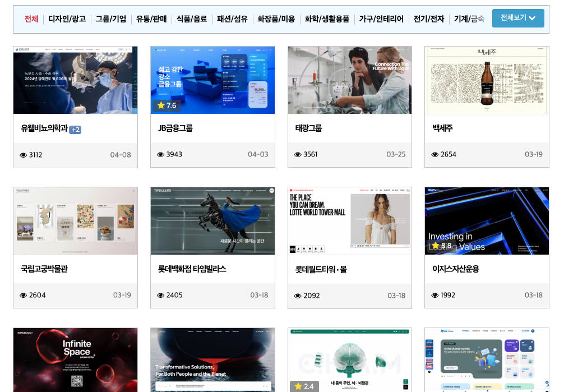The height and width of the screenshot is (392, 564).
Task: Select the 전체 category tab
Action: (31, 19)
